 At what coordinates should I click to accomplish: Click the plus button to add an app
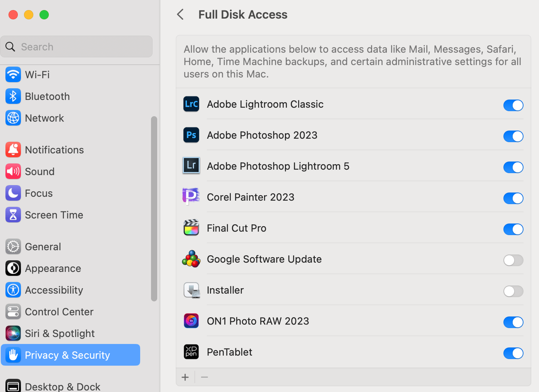point(185,377)
